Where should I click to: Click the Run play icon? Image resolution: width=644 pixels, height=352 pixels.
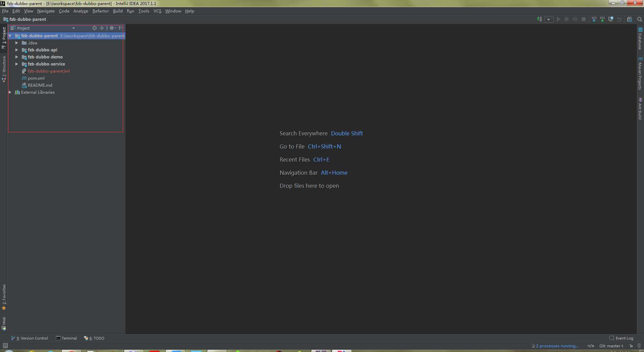click(x=558, y=19)
